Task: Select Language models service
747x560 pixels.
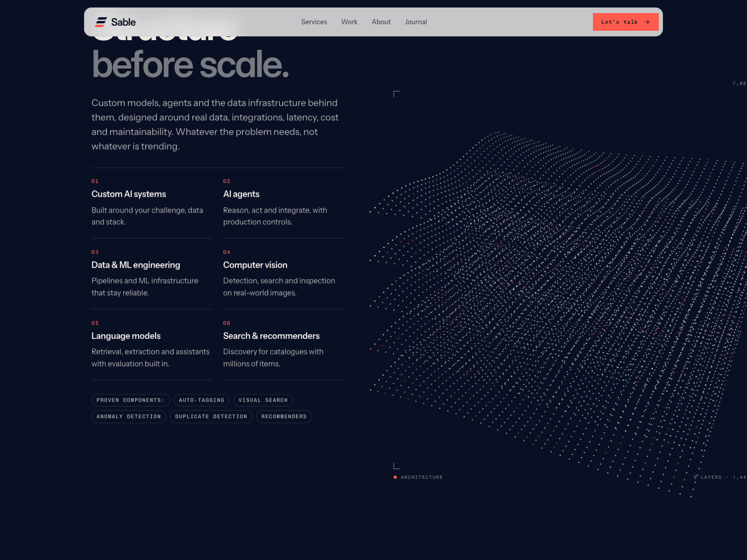Action: click(126, 336)
